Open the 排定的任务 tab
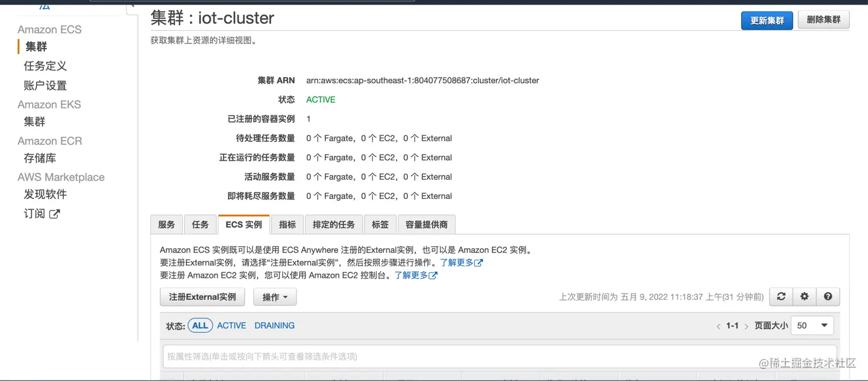This screenshot has width=868, height=381. [x=333, y=224]
